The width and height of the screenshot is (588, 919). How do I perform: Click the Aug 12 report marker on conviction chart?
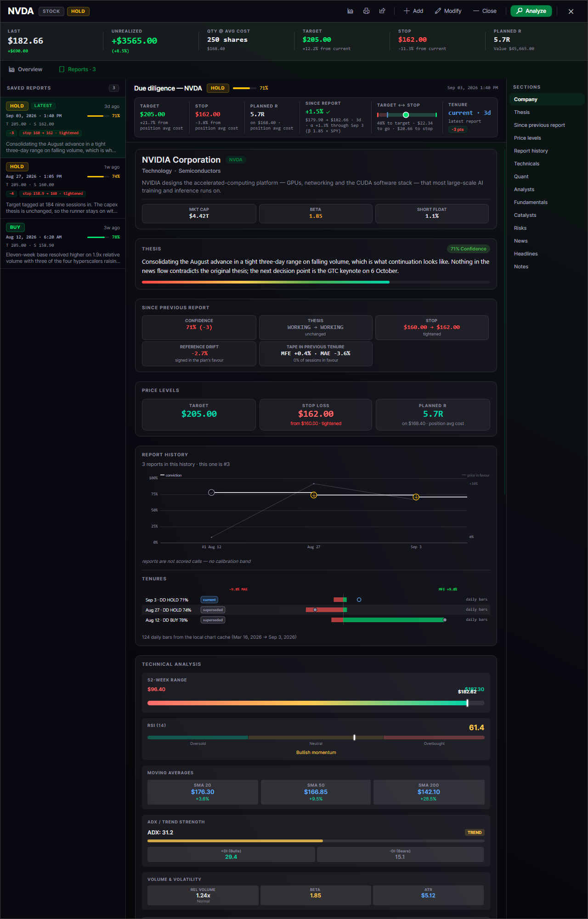[x=211, y=493]
